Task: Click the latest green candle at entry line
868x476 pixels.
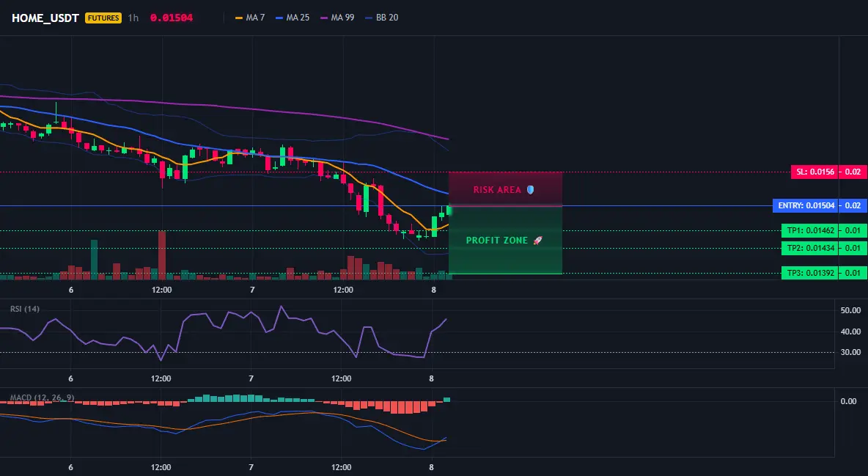Action: 449,210
